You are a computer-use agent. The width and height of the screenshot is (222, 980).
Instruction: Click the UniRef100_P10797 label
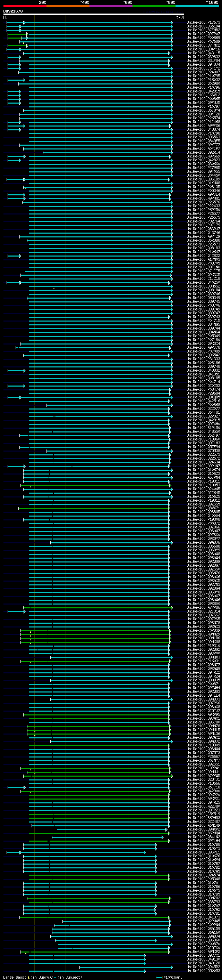203,106
